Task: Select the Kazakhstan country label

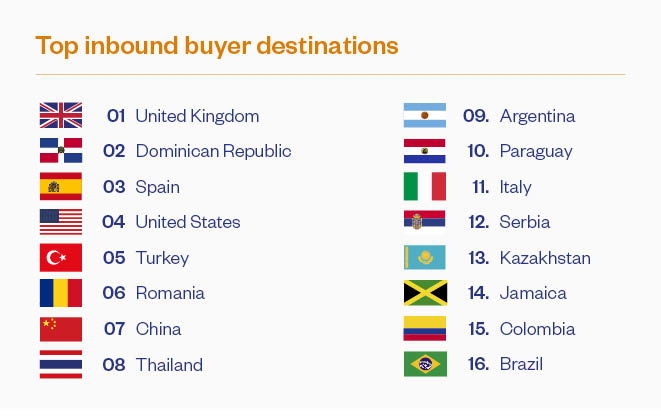Action: pos(545,258)
